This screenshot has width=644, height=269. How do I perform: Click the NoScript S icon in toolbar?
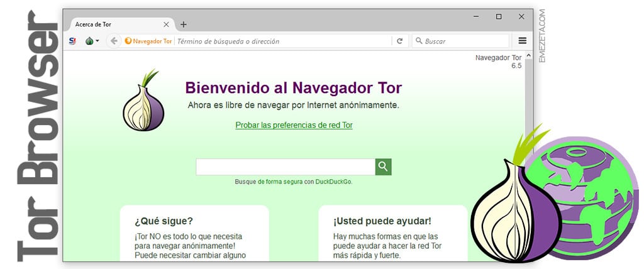(x=72, y=41)
